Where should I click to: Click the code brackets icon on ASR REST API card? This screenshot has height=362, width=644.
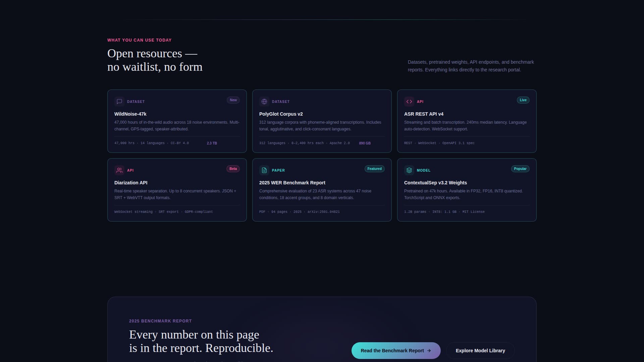(x=409, y=102)
